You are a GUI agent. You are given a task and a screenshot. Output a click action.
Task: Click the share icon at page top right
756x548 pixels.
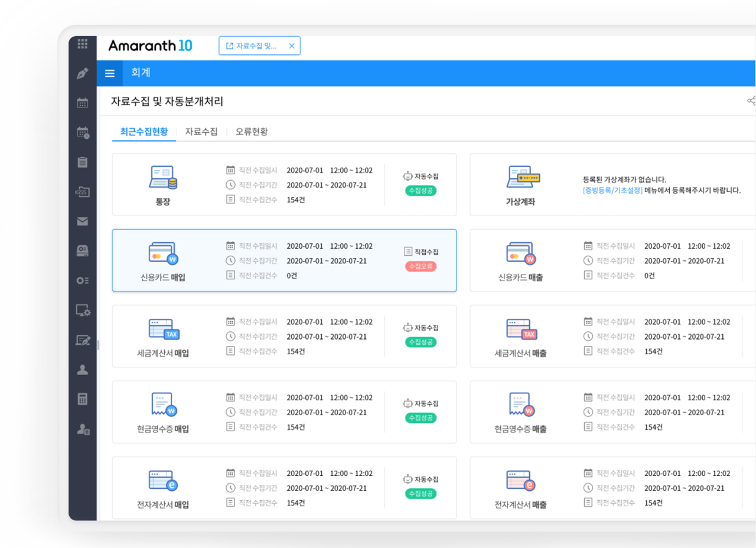751,101
